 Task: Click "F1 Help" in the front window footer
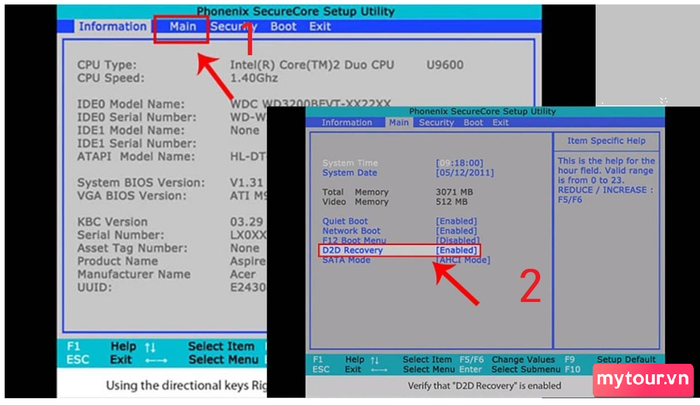[x=338, y=359]
